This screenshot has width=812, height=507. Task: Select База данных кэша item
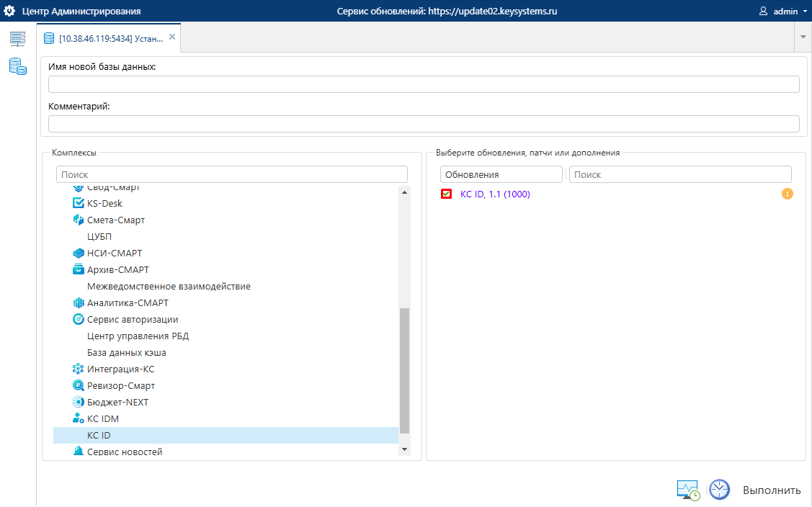click(x=126, y=353)
